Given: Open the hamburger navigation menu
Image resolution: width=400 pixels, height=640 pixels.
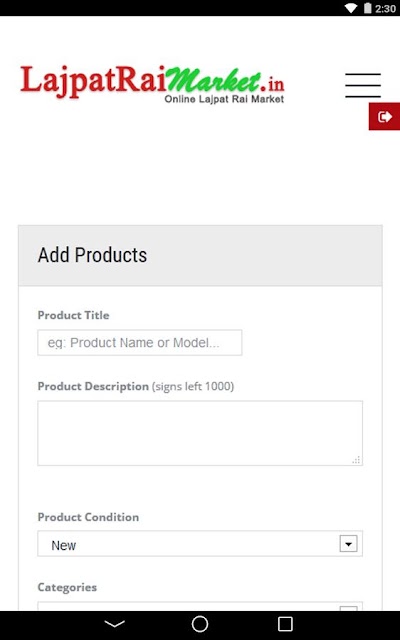Looking at the screenshot, I should coord(362,85).
